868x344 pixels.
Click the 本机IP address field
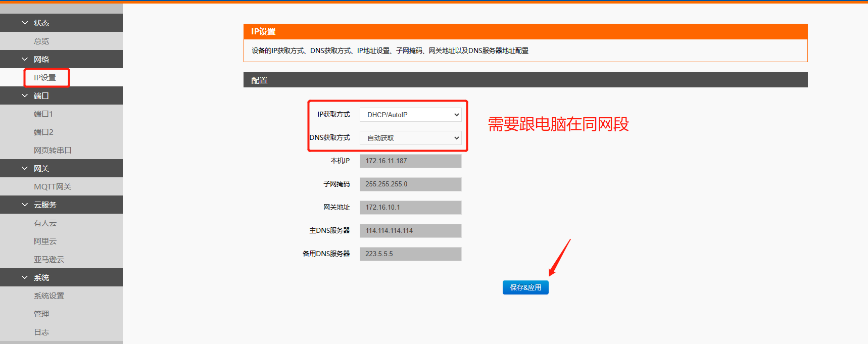point(410,161)
